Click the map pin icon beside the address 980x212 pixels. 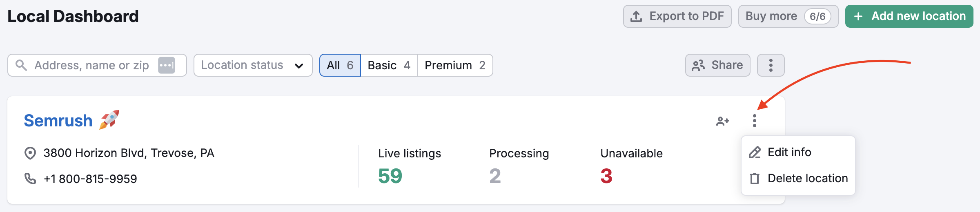(30, 153)
